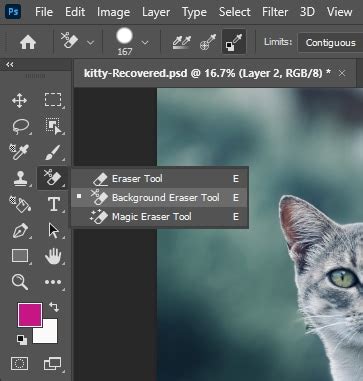Open the Type menu
363x381 pixels.
(x=194, y=12)
